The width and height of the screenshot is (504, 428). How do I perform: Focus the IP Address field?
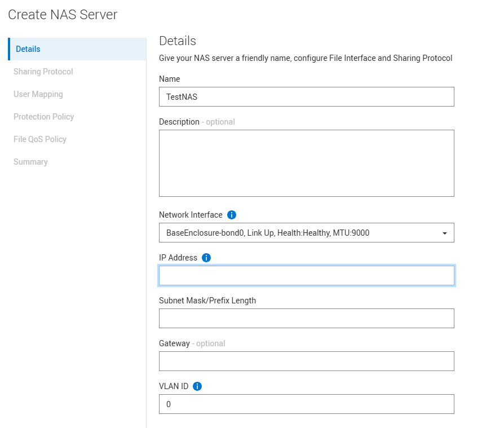[x=307, y=275]
